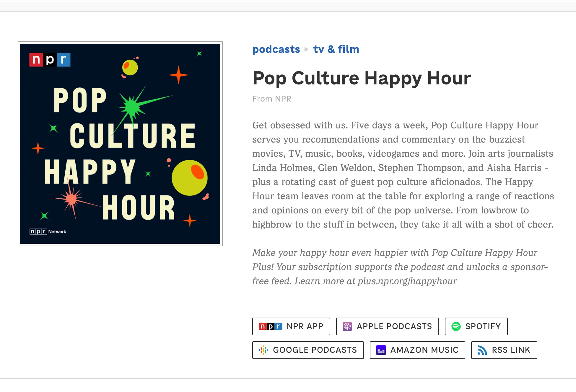The height and width of the screenshot is (392, 576).
Task: Click the Amazon Music icon
Action: [381, 350]
